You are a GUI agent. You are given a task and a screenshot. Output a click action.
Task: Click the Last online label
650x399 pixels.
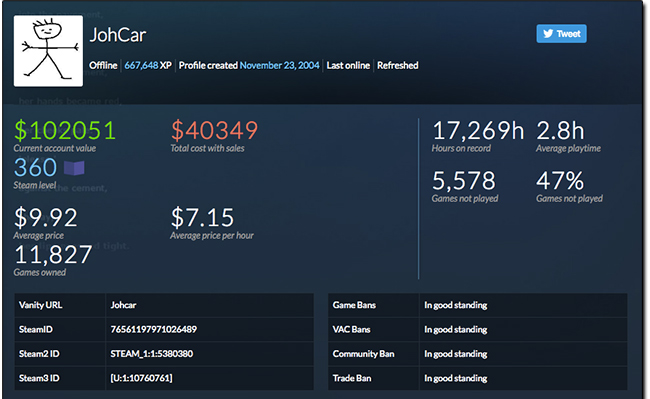pyautogui.click(x=348, y=65)
